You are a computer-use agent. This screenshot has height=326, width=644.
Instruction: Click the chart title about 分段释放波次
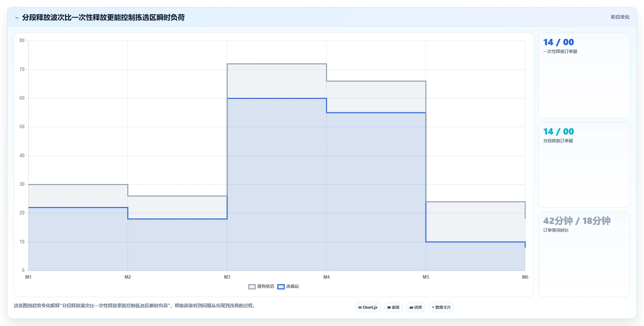tap(103, 17)
